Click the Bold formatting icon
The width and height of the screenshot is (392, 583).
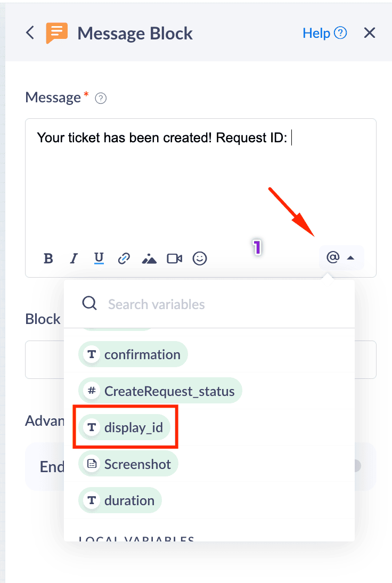click(x=48, y=258)
